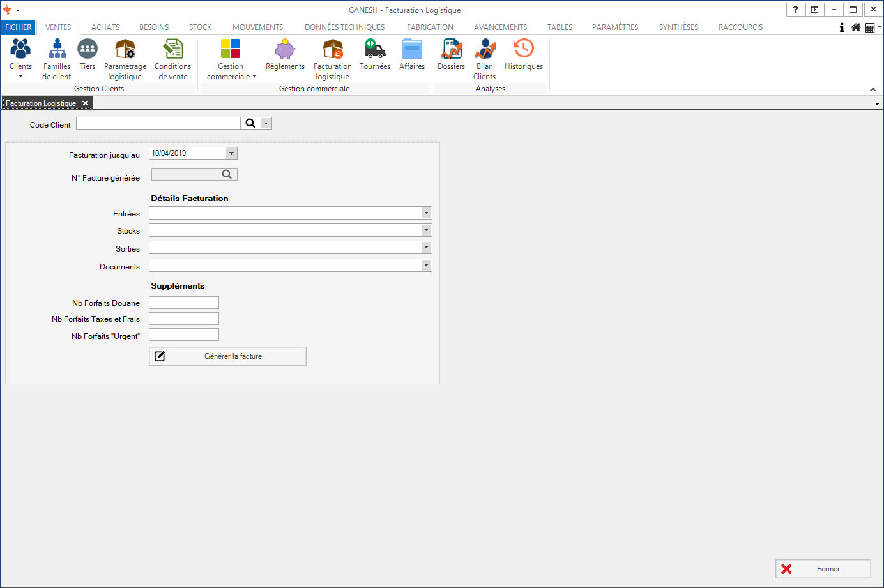Collapse the ribbon with the chevron arrow
Viewport: 884px width, 588px height.
pos(873,89)
